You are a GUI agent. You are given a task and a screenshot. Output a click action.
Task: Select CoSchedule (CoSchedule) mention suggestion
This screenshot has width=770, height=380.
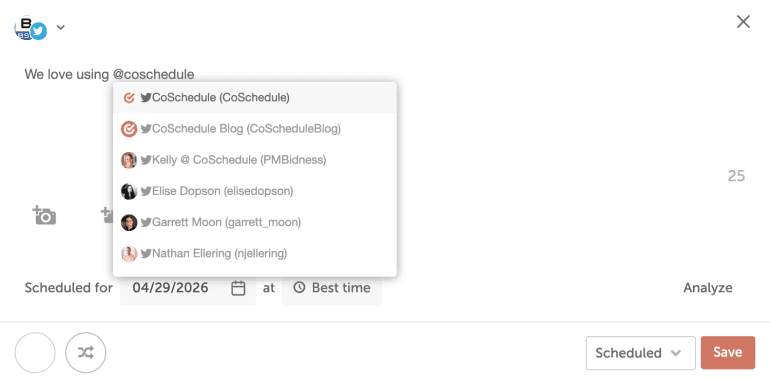[x=255, y=98]
